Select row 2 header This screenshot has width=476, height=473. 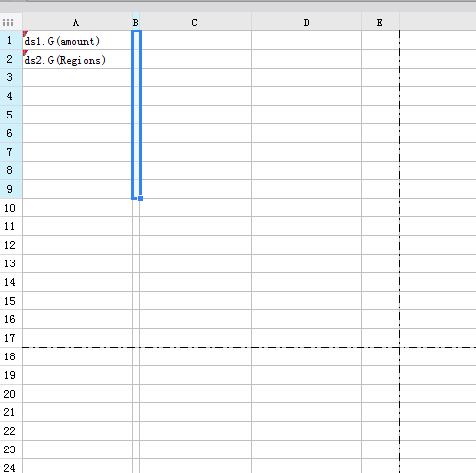(11, 59)
